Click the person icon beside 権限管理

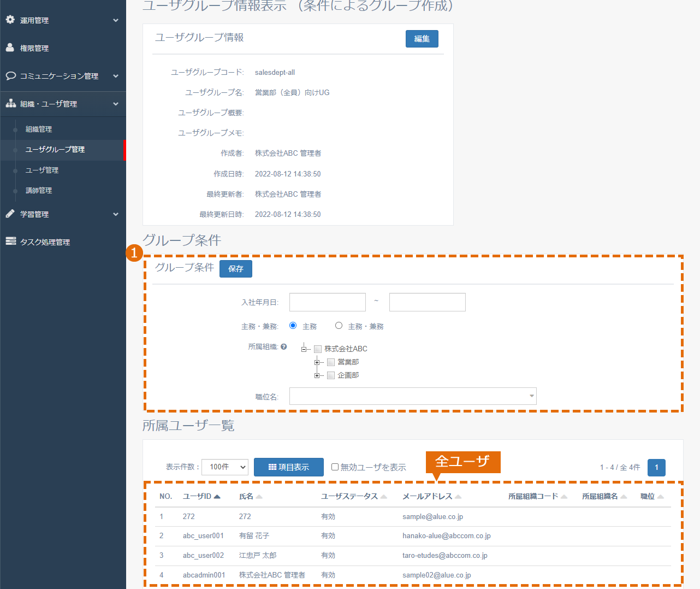tap(10, 48)
